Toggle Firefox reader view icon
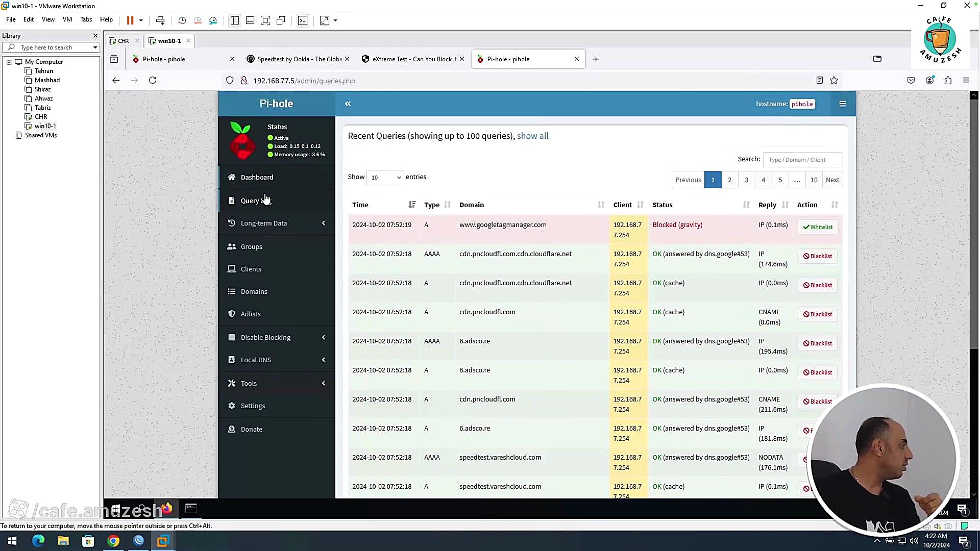This screenshot has height=551, width=980. pos(819,80)
